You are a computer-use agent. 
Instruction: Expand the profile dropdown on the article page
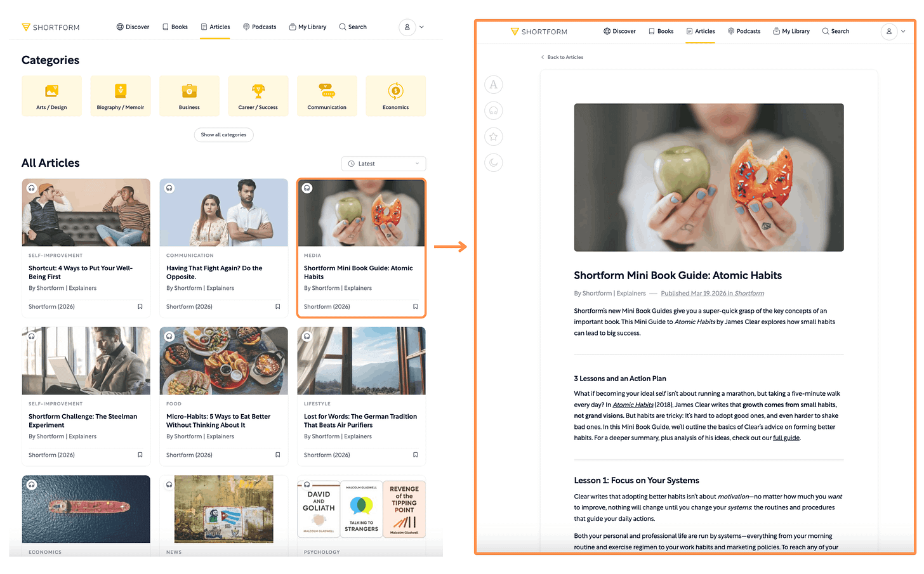tap(903, 31)
